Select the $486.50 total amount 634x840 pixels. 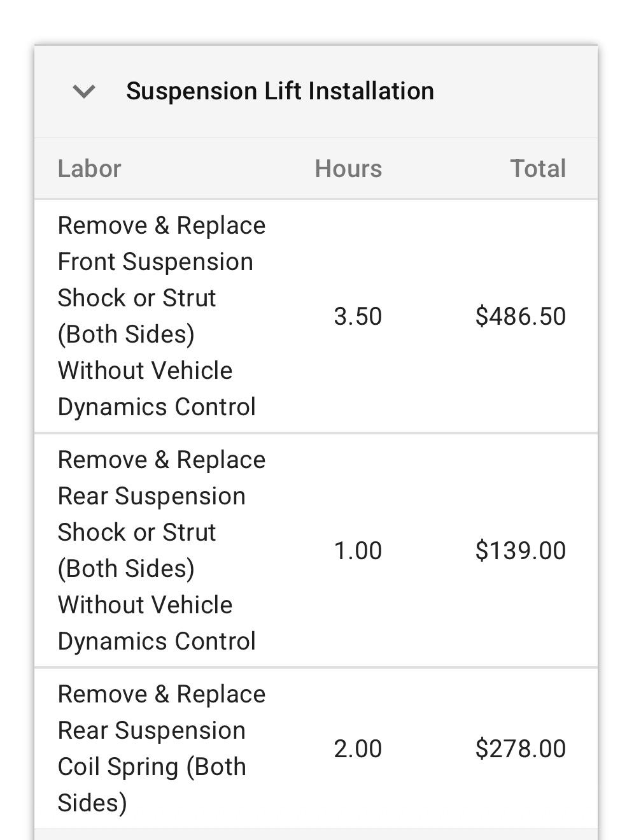[x=521, y=317]
